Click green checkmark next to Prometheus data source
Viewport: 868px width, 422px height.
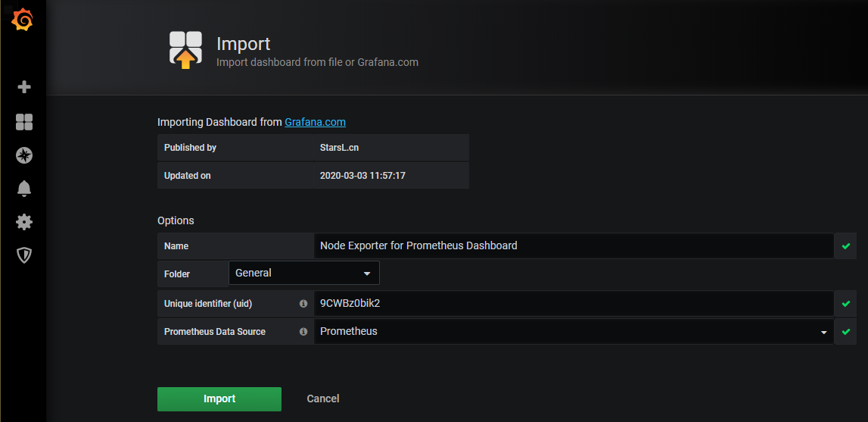845,332
